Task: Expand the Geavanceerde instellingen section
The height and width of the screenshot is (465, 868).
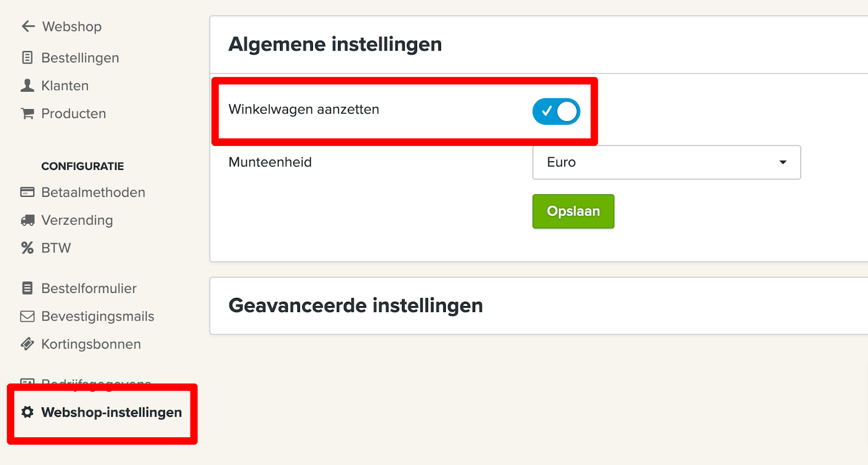Action: coord(355,305)
